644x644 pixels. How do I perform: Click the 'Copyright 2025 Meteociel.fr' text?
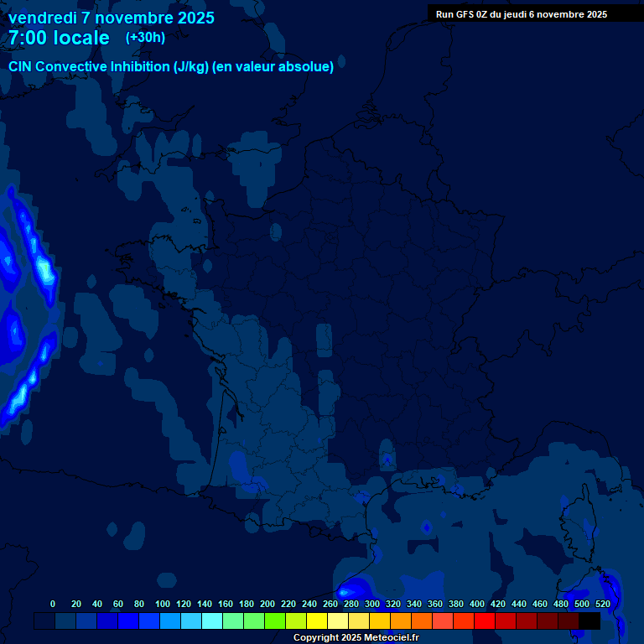(356, 638)
